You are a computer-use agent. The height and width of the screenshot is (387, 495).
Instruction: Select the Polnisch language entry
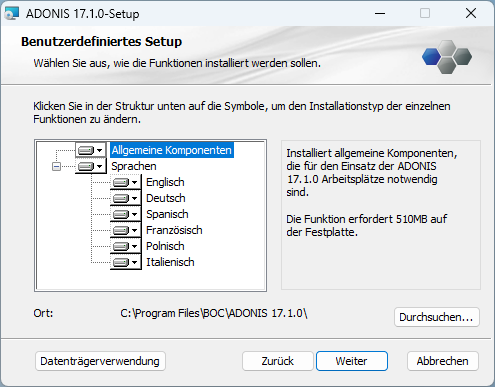tap(165, 246)
